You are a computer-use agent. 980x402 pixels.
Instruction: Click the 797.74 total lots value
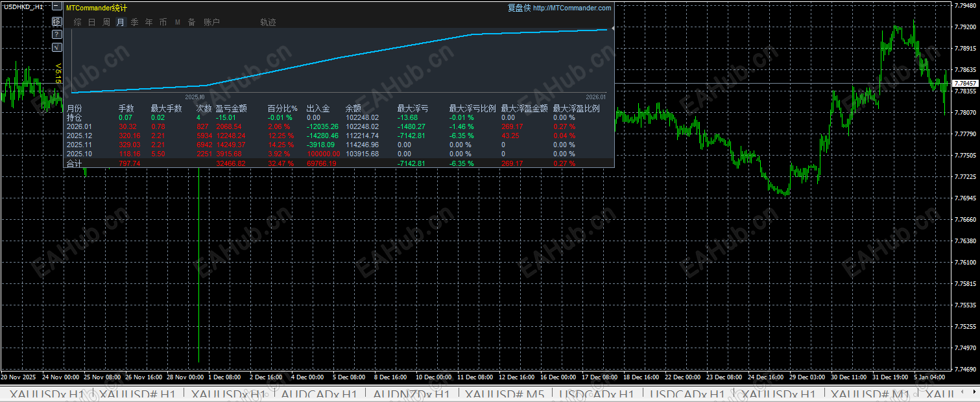coord(129,163)
